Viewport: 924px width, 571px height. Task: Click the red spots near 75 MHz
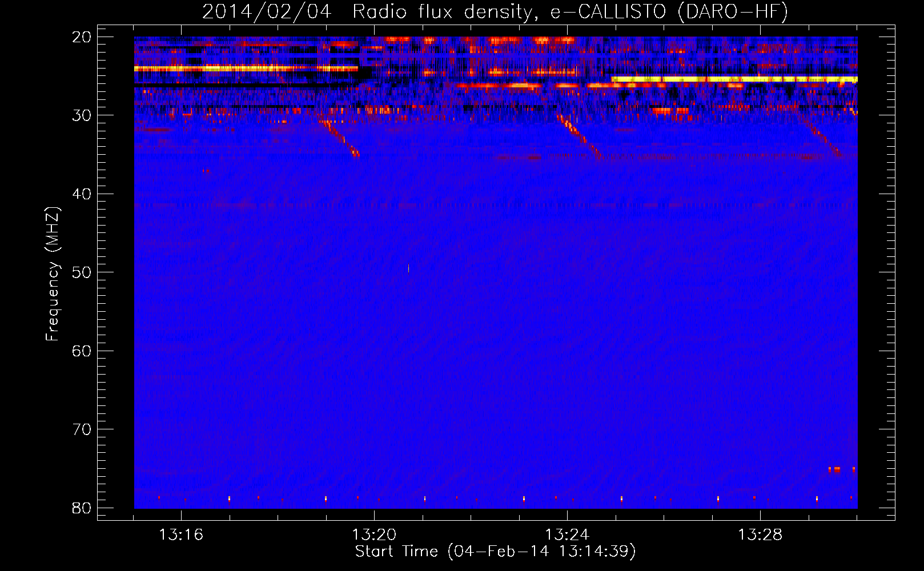point(842,469)
